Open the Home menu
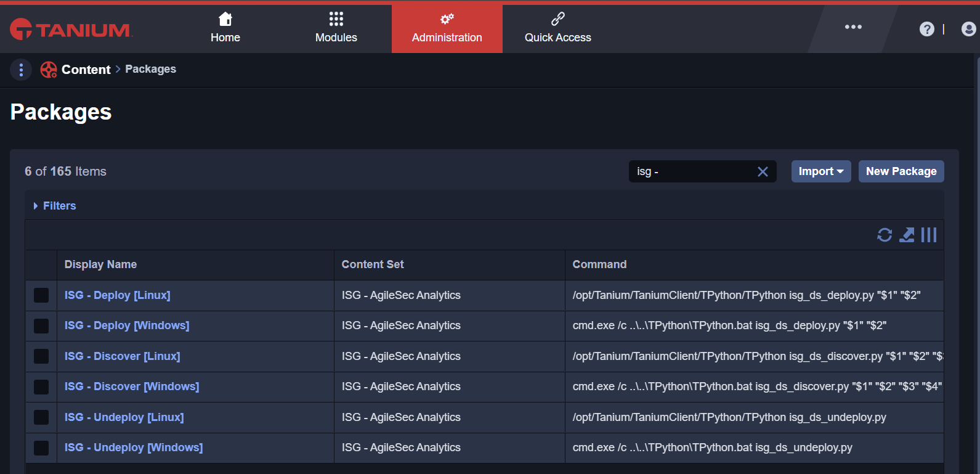This screenshot has height=474, width=980. (x=225, y=29)
